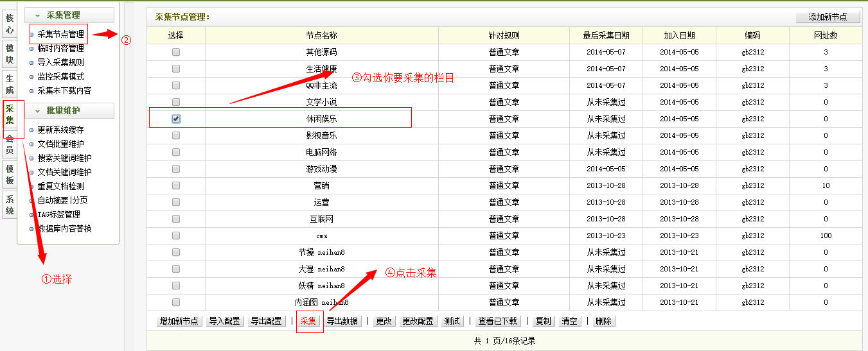Open 数据库内容替换 in the sidebar
Image resolution: width=868 pixels, height=351 pixels.
pyautogui.click(x=64, y=228)
